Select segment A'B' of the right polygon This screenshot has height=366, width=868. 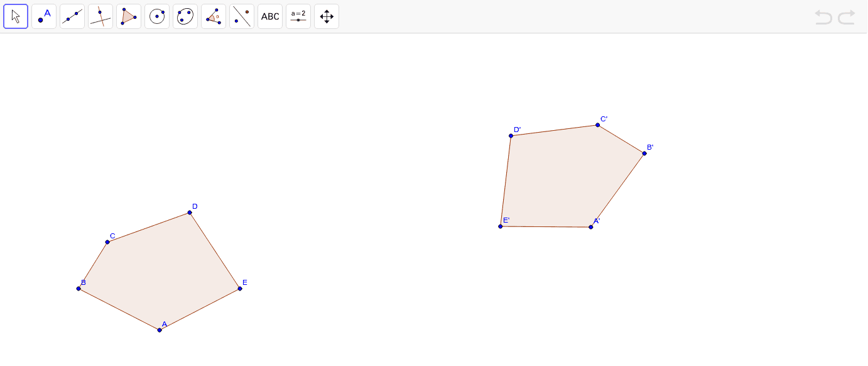coord(618,190)
